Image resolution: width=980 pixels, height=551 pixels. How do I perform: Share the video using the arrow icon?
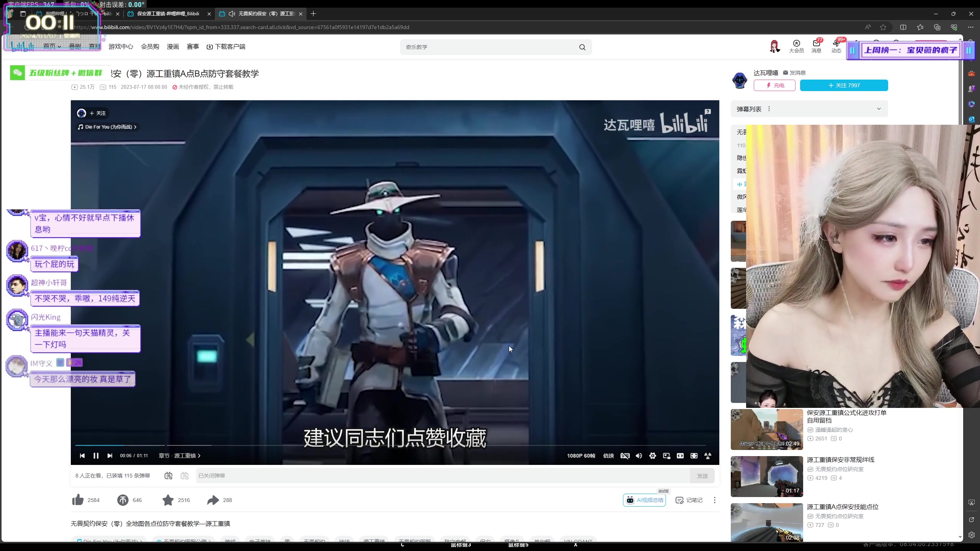tap(213, 500)
